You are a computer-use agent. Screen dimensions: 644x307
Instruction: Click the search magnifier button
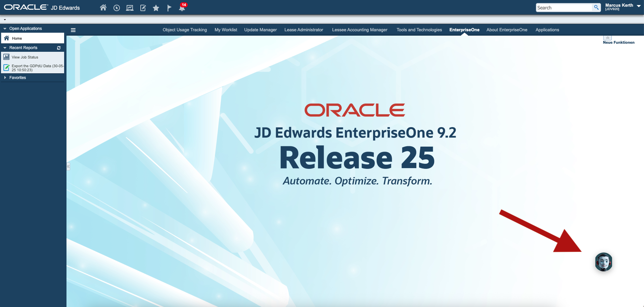click(x=596, y=7)
